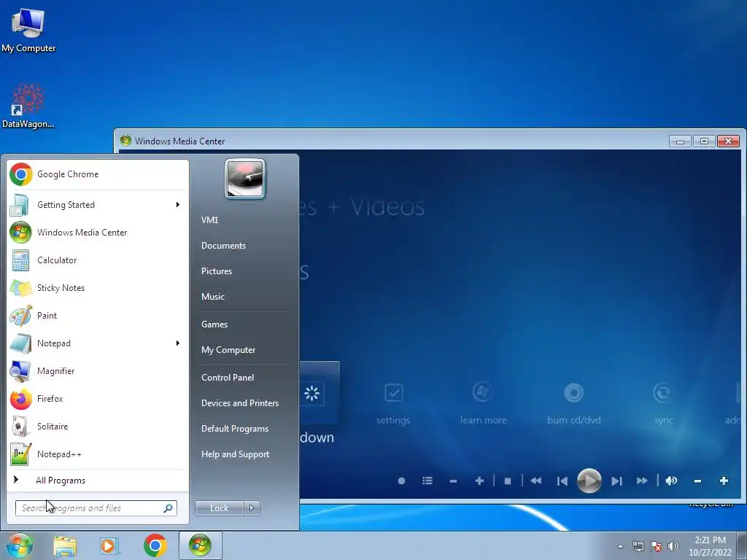Fast forward in Media Center

pyautogui.click(x=642, y=481)
